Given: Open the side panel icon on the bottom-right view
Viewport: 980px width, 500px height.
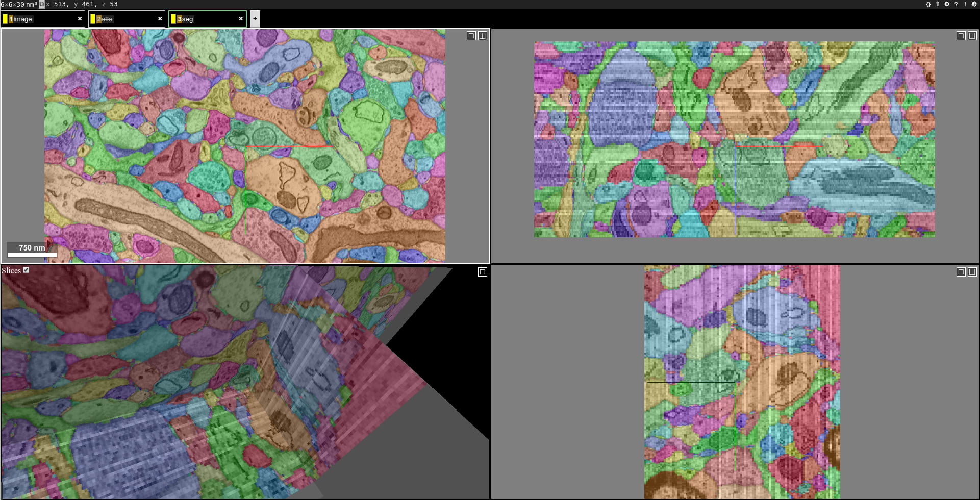Looking at the screenshot, I should (973, 272).
